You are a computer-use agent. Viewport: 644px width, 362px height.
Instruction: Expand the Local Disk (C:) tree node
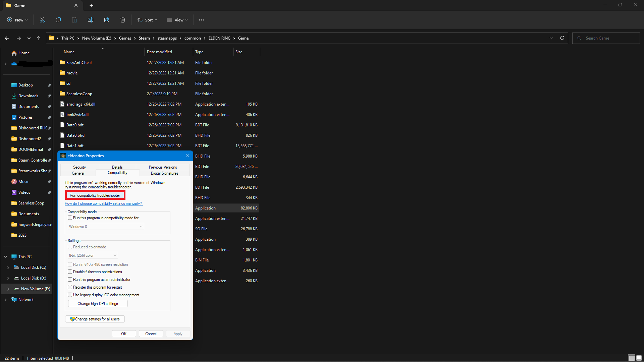8,267
